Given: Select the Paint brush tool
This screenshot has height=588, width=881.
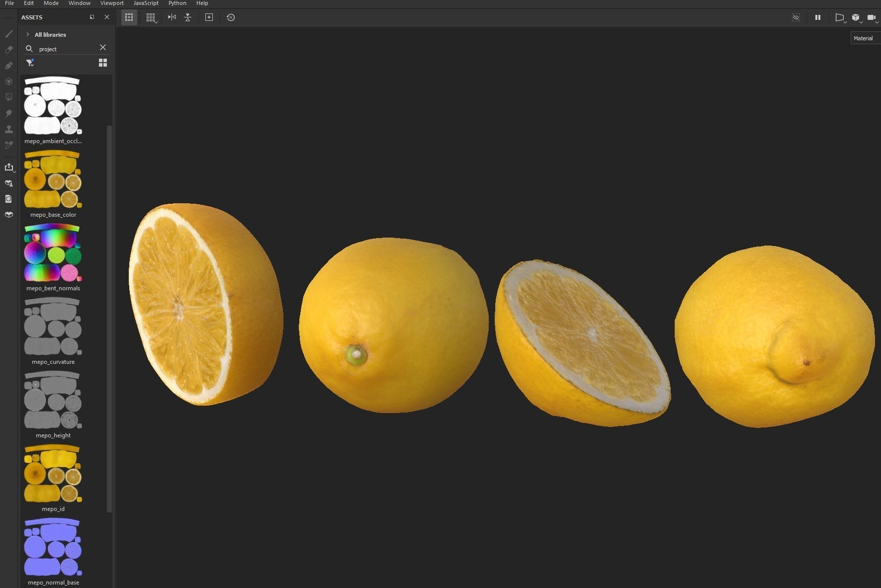Looking at the screenshot, I should (9, 34).
